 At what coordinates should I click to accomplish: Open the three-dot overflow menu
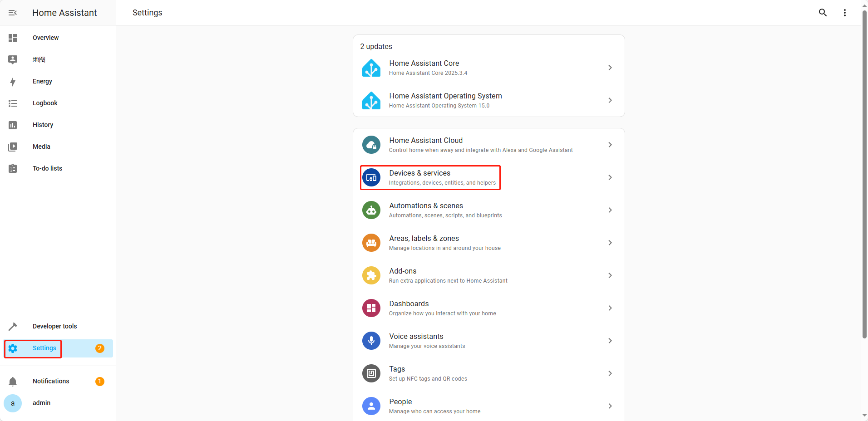[844, 13]
